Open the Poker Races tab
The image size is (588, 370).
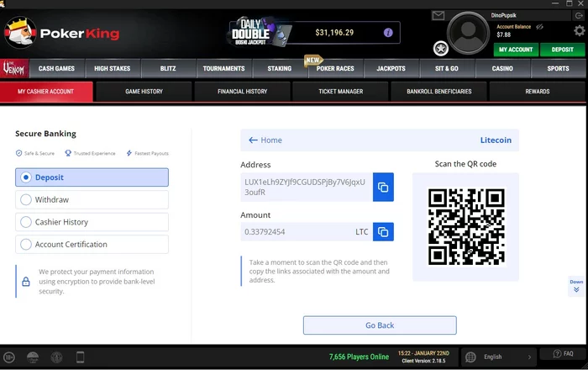(335, 69)
